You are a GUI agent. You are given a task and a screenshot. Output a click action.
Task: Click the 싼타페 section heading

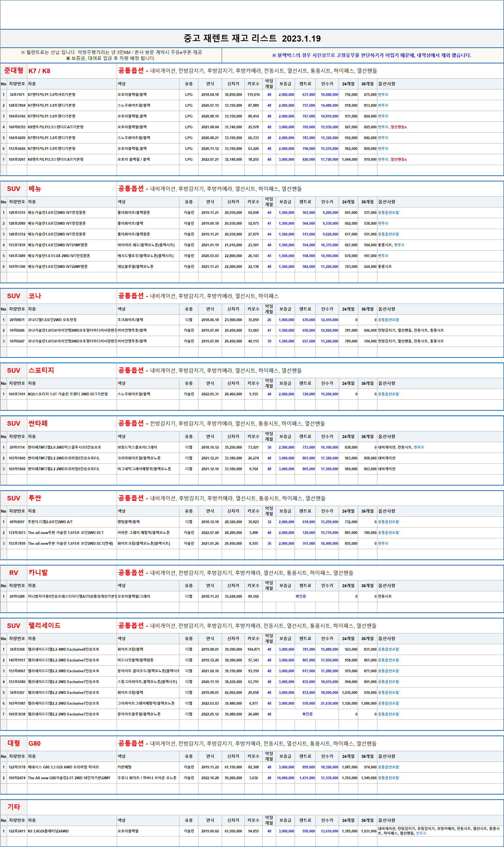coord(38,423)
